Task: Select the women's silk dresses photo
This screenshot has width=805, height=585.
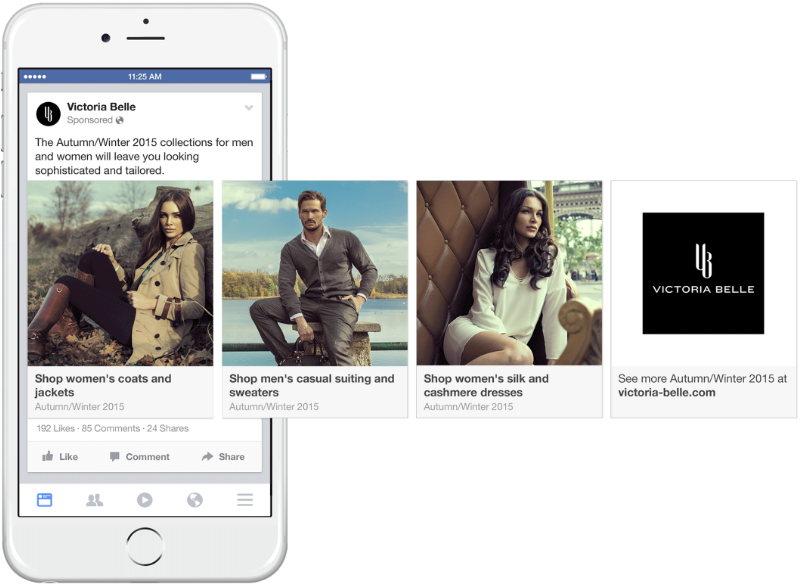Action: point(509,273)
